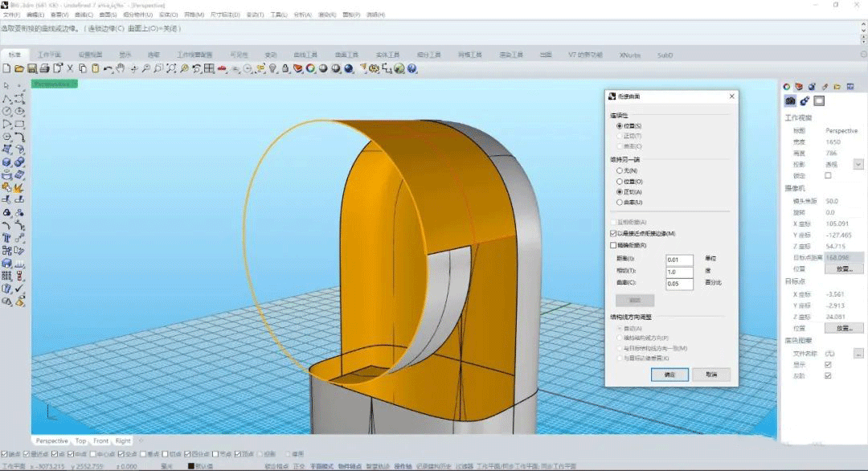
Task: Select 曲率(U) radio under 维持另一端
Action: (x=619, y=202)
